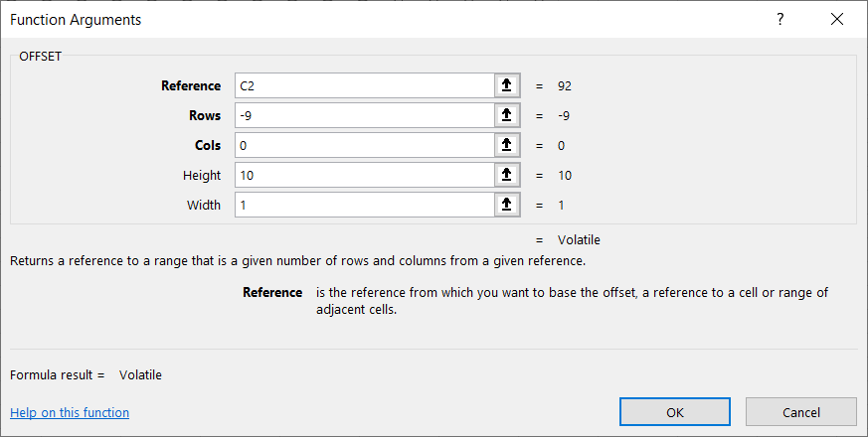Viewport: 868px width, 437px height.
Task: Click the OFFSET function name label
Action: [41, 57]
